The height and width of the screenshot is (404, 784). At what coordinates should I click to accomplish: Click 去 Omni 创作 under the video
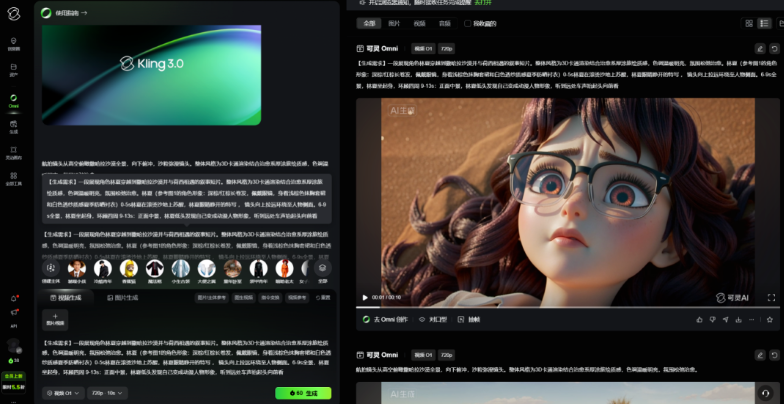(x=386, y=320)
